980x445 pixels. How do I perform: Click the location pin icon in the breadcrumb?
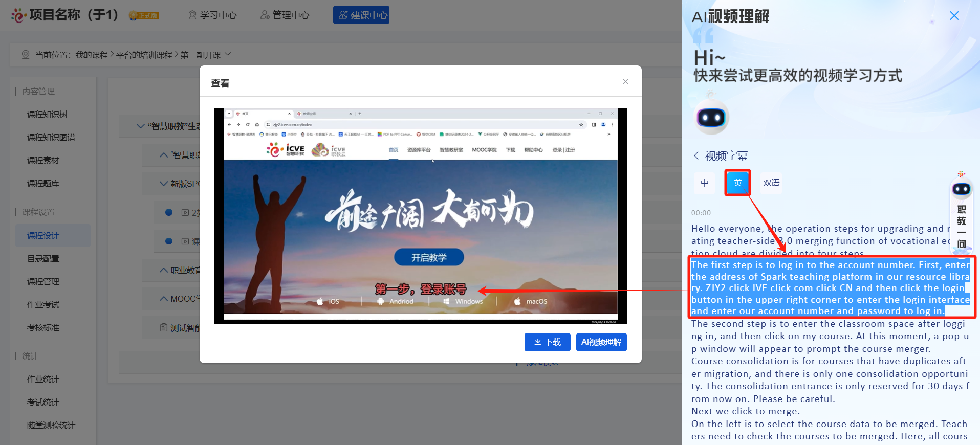26,54
